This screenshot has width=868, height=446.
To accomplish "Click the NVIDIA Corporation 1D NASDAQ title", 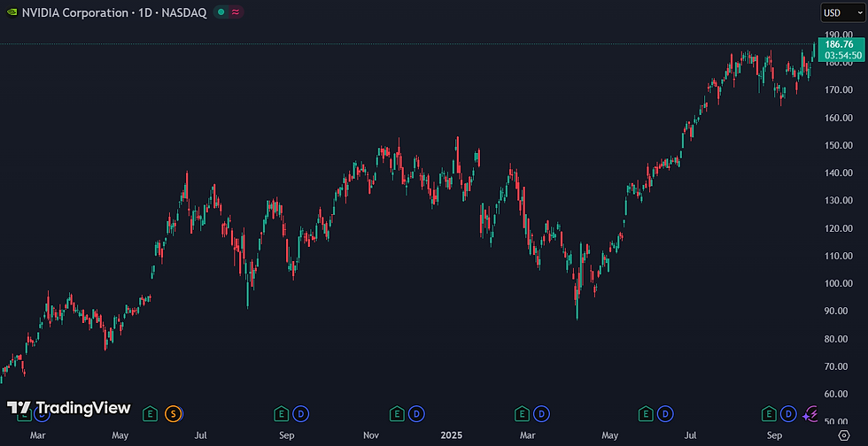I will pos(114,12).
